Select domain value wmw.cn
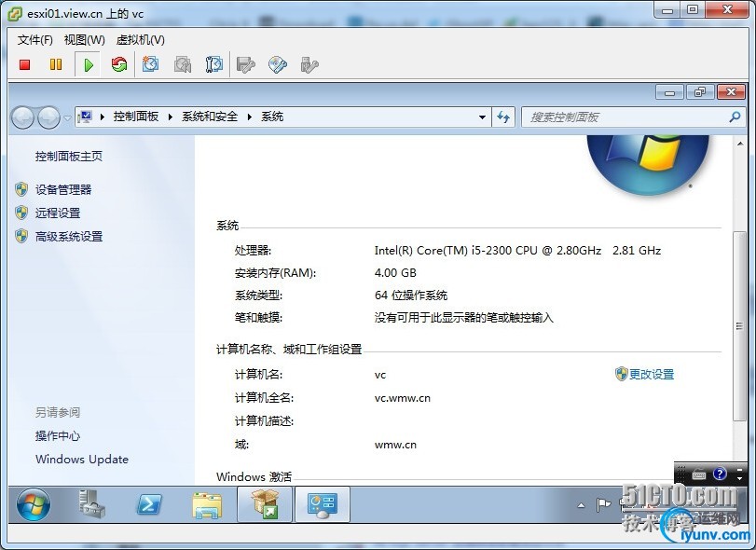The height and width of the screenshot is (550, 756). [x=395, y=445]
